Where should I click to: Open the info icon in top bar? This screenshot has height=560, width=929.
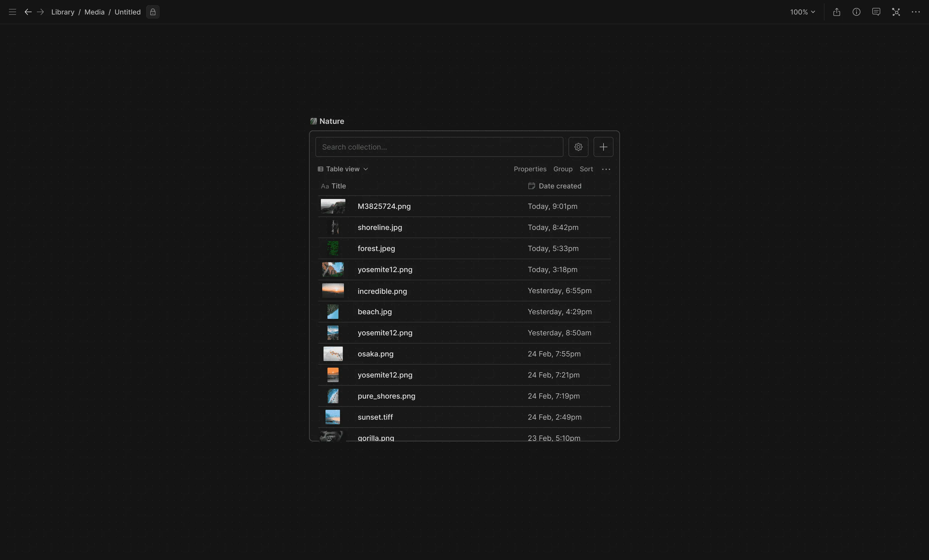tap(856, 12)
